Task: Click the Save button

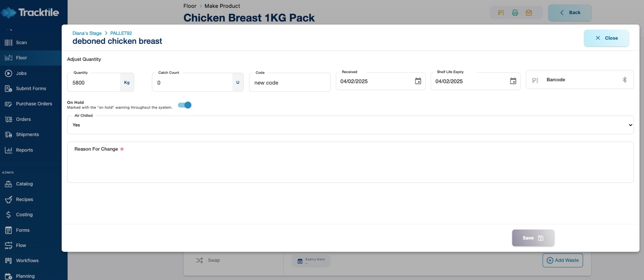Action: pos(533,238)
